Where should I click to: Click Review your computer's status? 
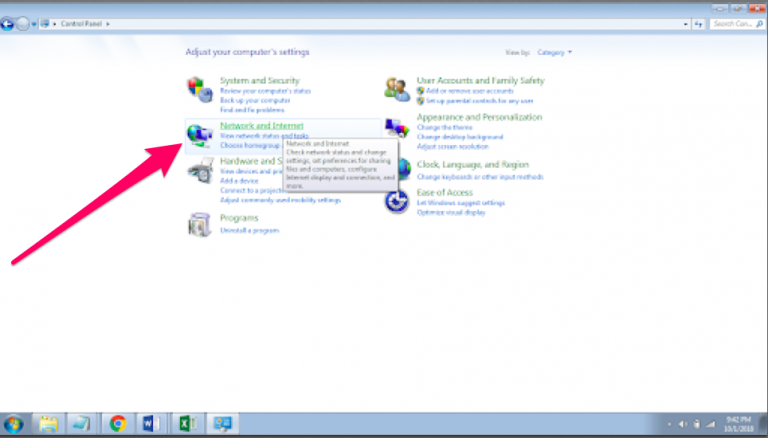(x=265, y=91)
